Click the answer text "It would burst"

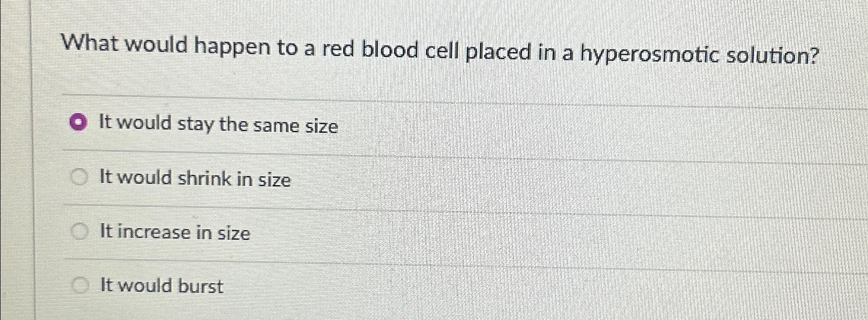[161, 287]
